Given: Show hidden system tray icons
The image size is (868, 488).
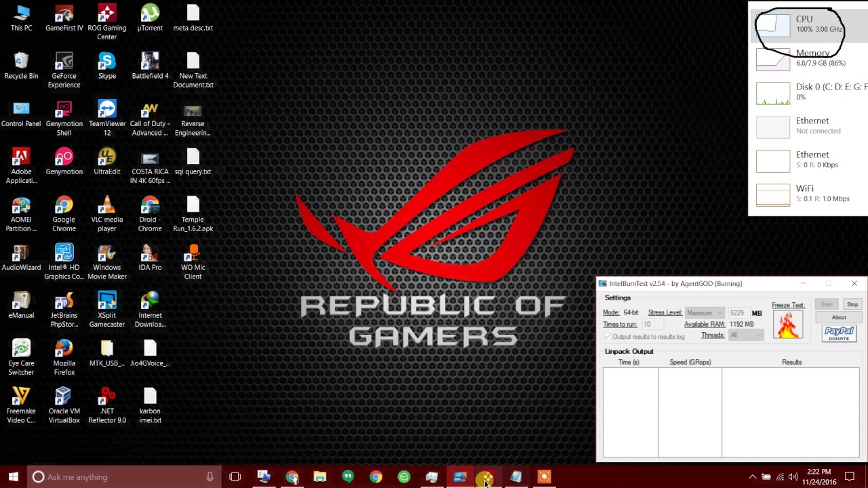Looking at the screenshot, I should 752,476.
